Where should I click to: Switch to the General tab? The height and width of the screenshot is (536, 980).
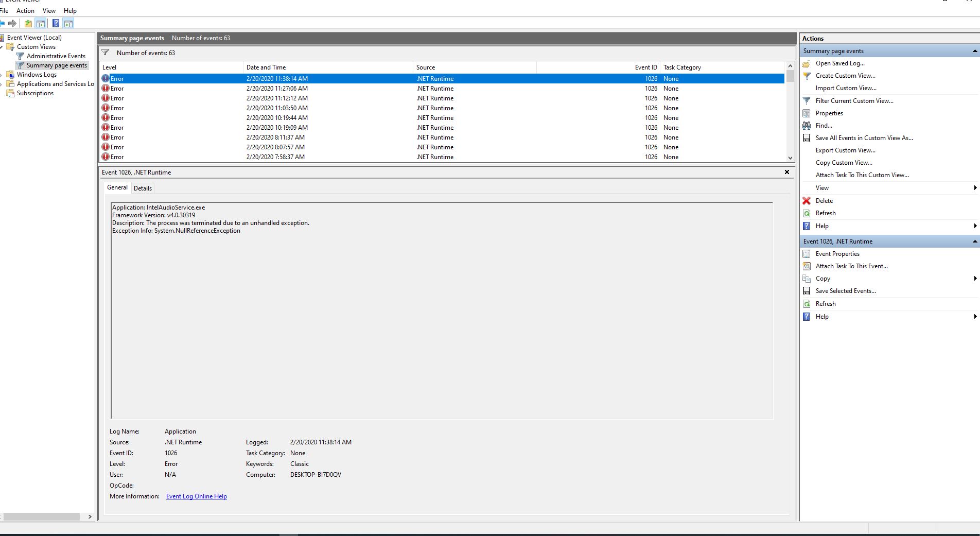coord(117,187)
